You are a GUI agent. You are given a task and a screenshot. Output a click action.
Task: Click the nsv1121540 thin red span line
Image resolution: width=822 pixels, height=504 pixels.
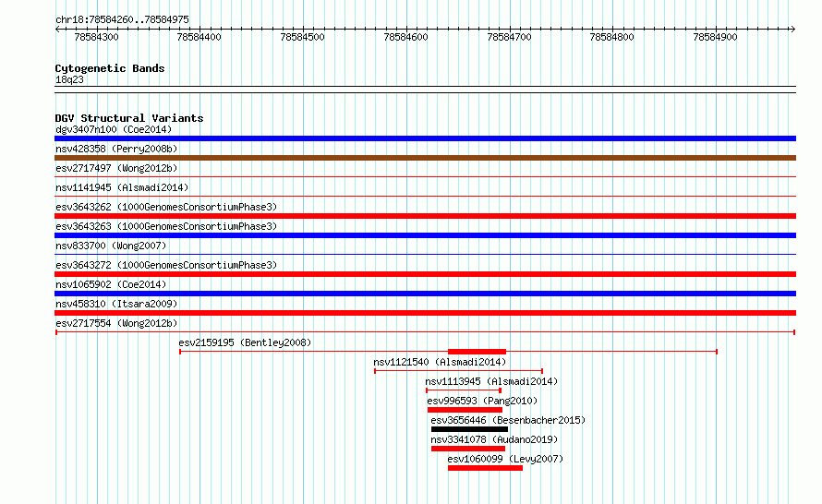point(459,371)
